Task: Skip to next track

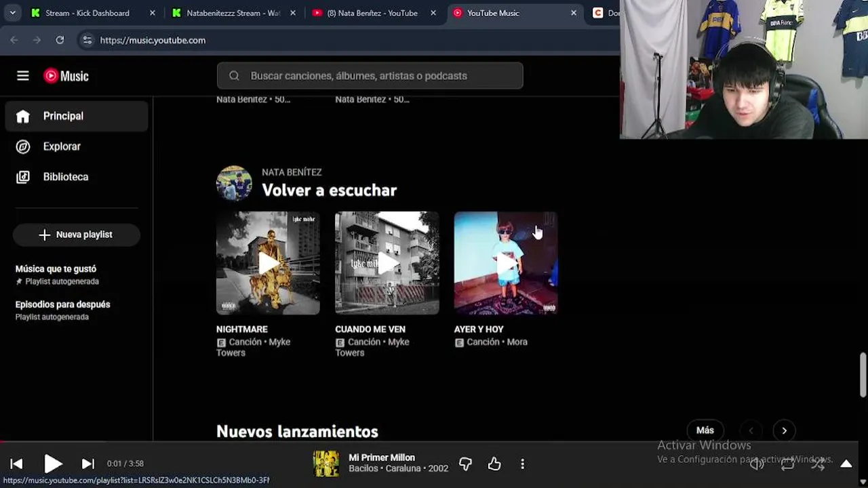Action: 88,464
